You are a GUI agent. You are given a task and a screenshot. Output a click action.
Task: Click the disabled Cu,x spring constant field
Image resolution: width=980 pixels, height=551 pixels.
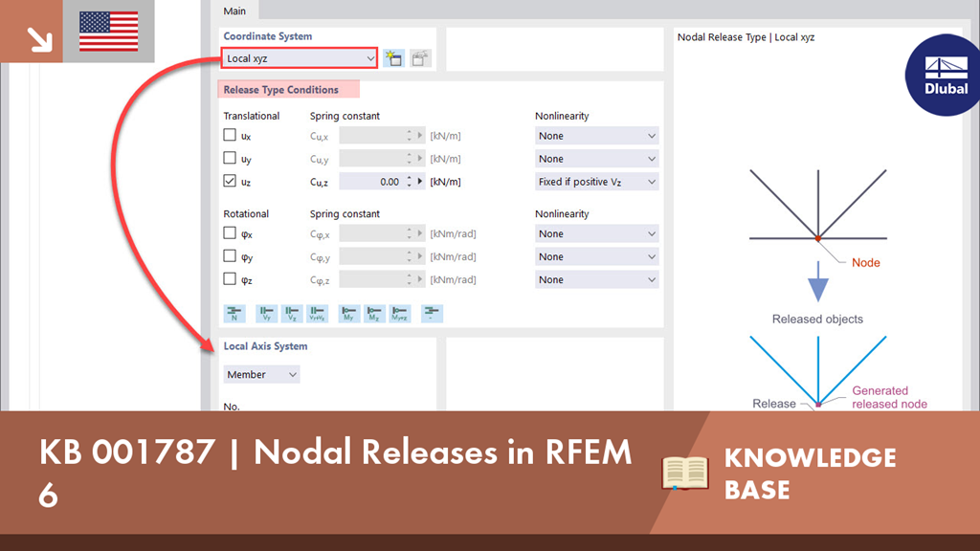[x=371, y=136]
